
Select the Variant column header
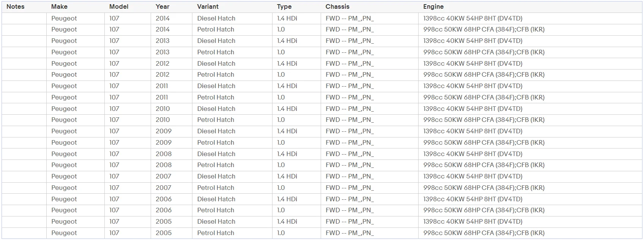click(208, 6)
